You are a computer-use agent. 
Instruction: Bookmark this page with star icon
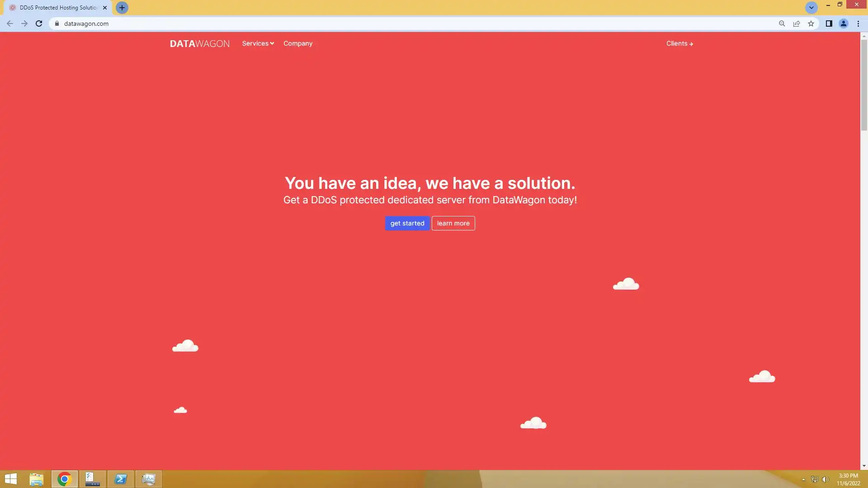click(x=811, y=23)
